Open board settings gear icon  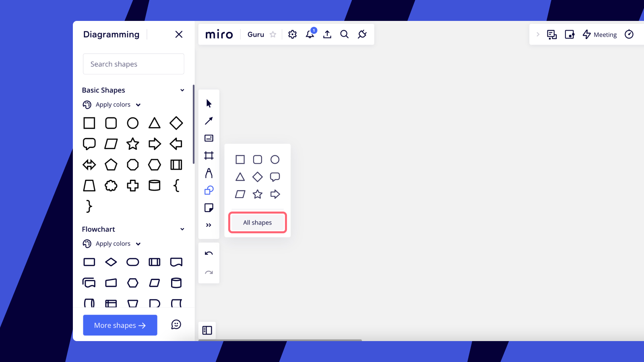(x=293, y=34)
